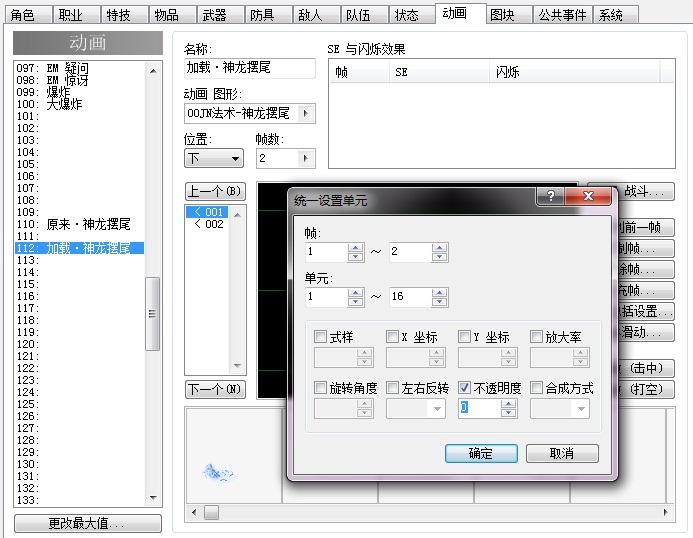Select the blue dragon cell thumbnail
The image size is (693, 538).
pos(217,472)
